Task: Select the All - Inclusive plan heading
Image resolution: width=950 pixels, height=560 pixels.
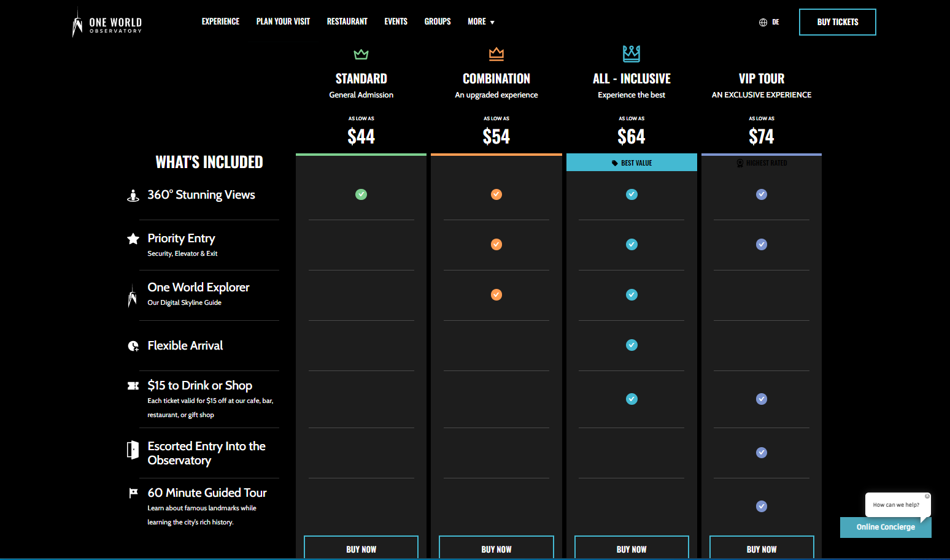Action: tap(631, 79)
